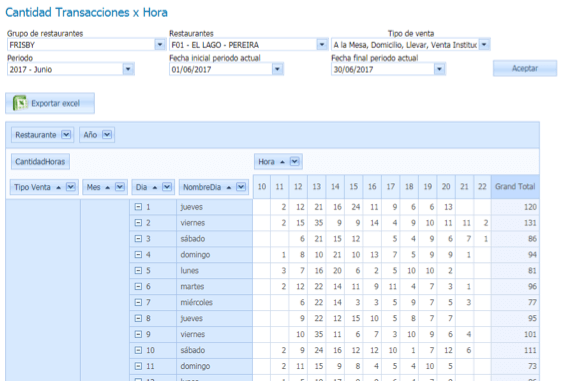Click the CantidadHoras data field
The width and height of the screenshot is (562, 381).
40,162
